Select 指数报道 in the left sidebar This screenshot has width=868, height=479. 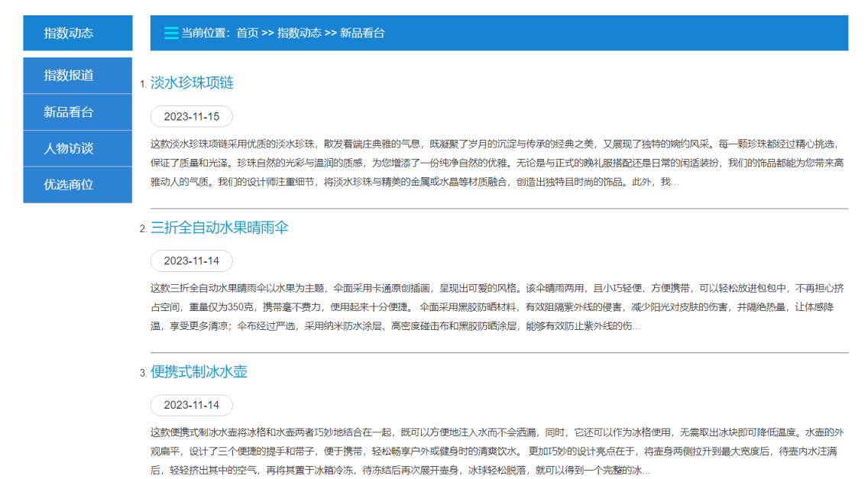77,75
